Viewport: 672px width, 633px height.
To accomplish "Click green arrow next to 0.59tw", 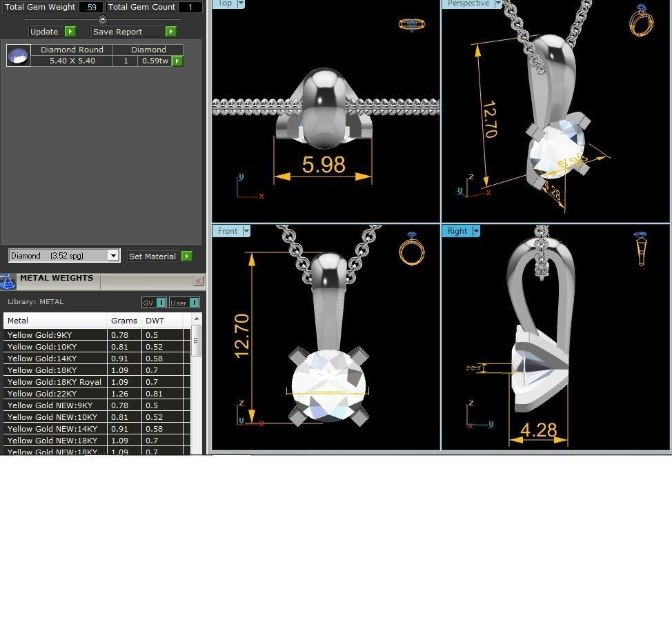I will tap(177, 61).
